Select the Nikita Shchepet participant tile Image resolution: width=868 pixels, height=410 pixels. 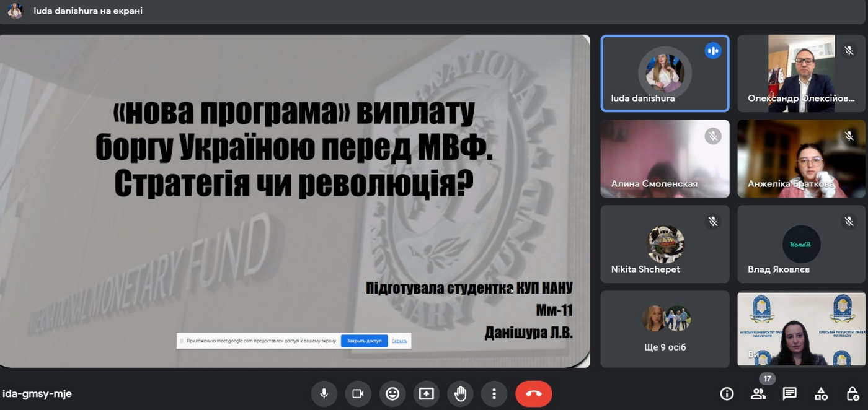(x=665, y=244)
